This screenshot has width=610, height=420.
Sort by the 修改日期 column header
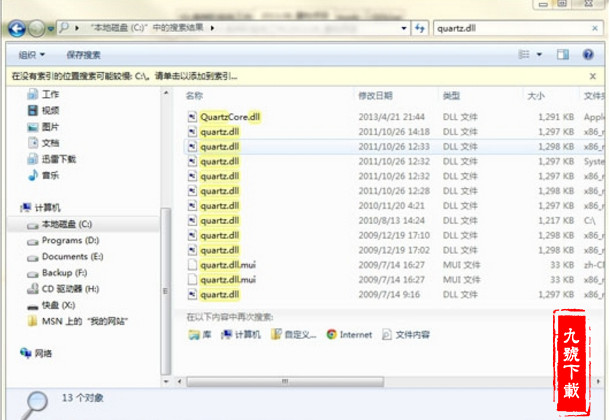click(x=375, y=96)
